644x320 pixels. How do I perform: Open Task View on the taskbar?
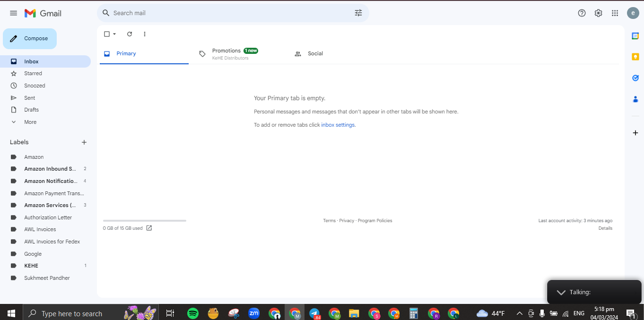(170, 313)
